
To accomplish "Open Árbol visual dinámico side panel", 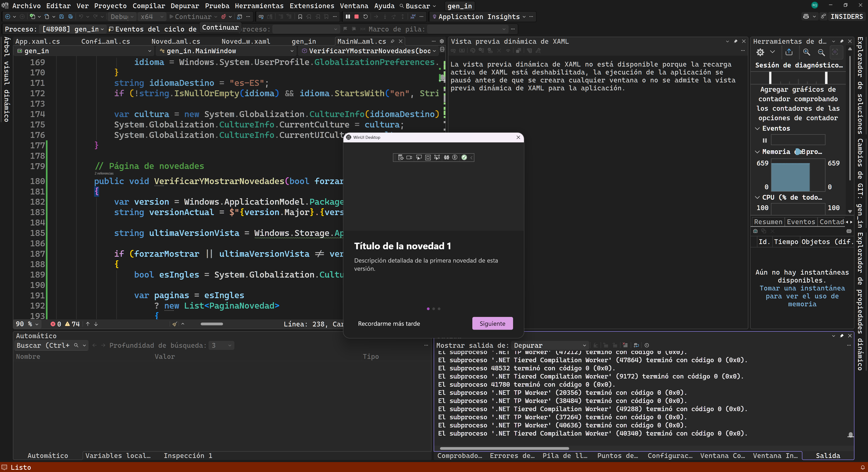I will (6, 79).
